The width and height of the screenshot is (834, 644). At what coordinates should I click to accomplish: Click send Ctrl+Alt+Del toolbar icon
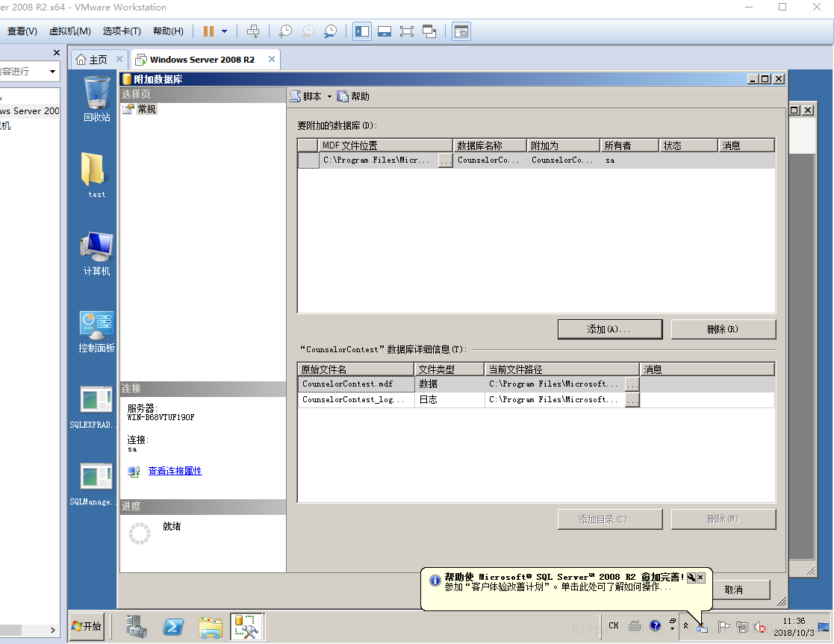(x=253, y=31)
